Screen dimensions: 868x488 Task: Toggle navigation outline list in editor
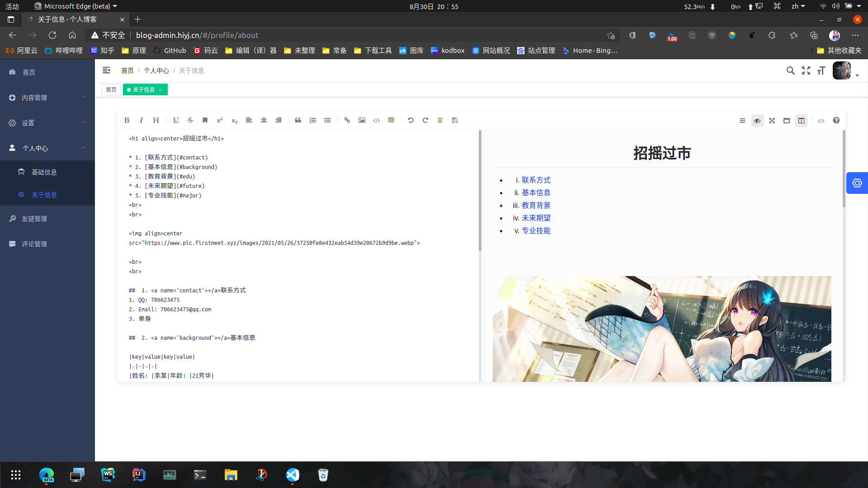(742, 121)
